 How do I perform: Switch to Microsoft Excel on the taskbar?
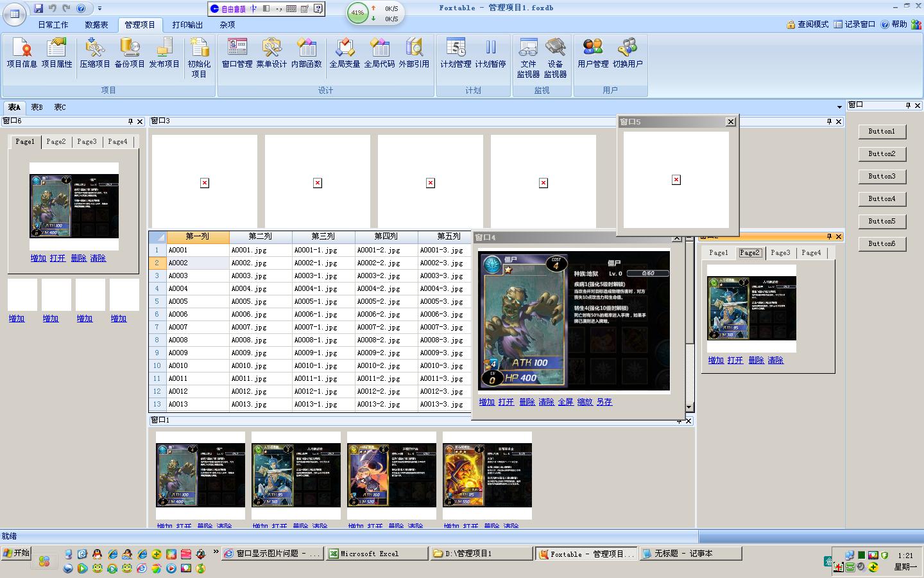[x=377, y=554]
